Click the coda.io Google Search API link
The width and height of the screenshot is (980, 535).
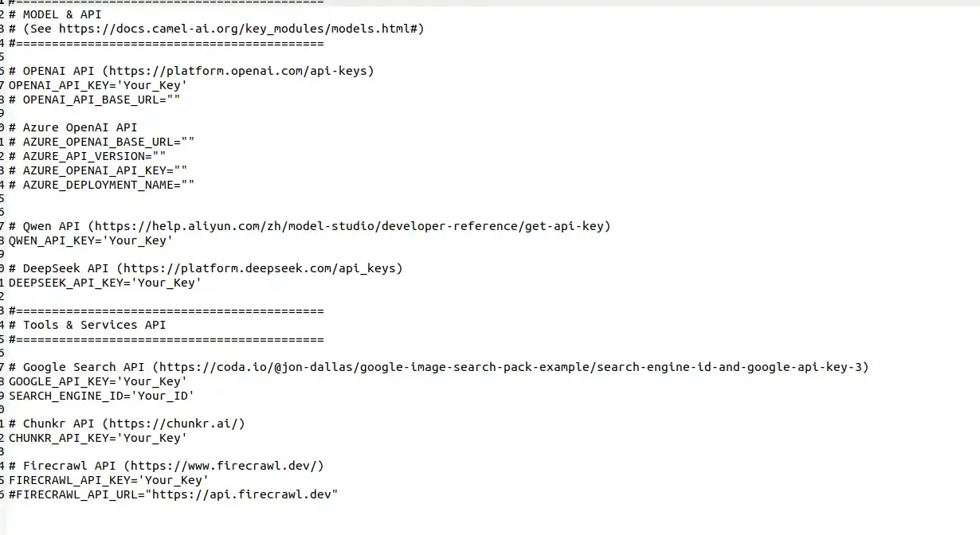[x=510, y=367]
